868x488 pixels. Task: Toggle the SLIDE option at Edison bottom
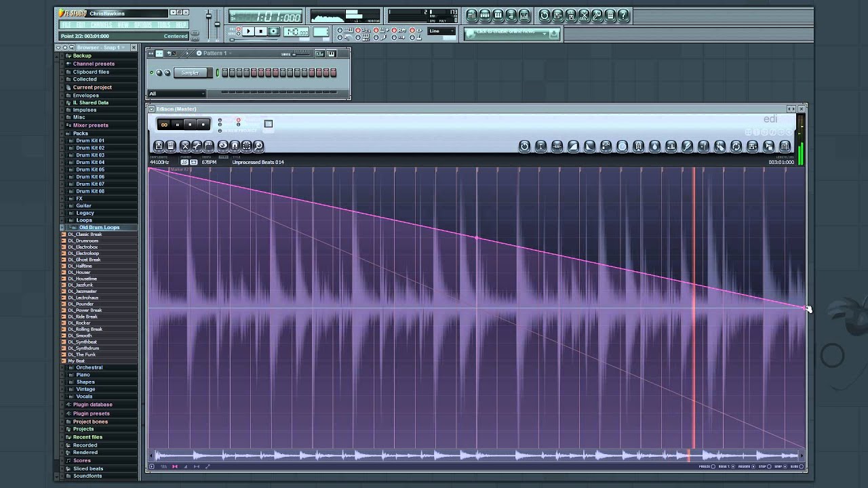[802, 466]
